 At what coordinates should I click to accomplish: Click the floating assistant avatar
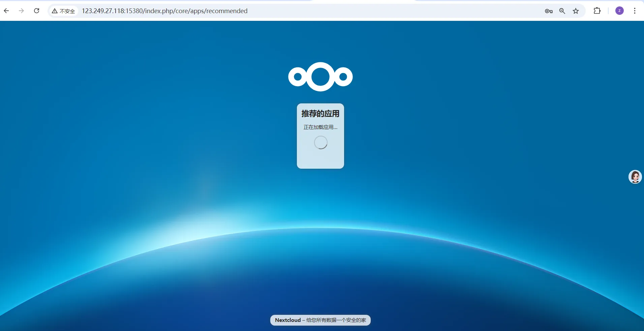[x=635, y=177]
